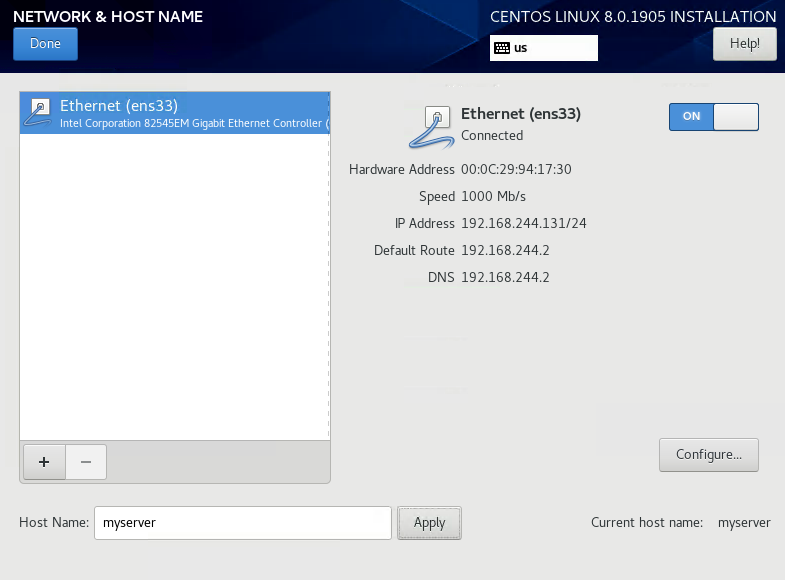Click the Done button

pos(45,44)
